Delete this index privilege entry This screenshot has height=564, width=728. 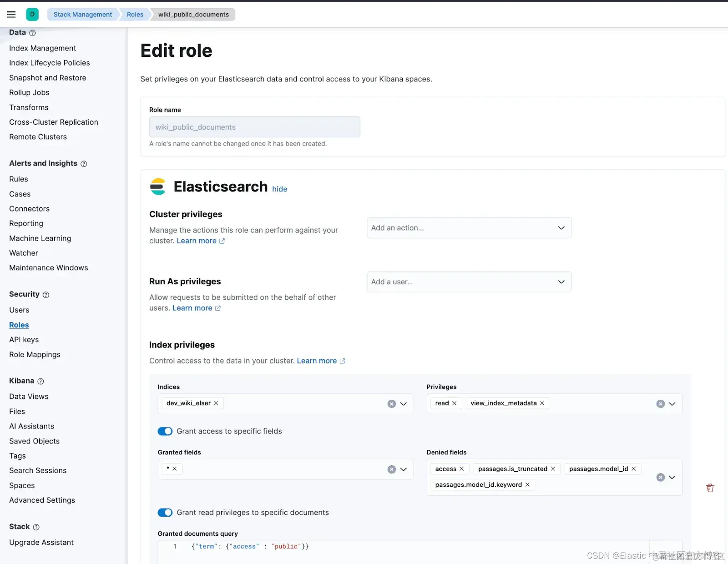click(710, 488)
